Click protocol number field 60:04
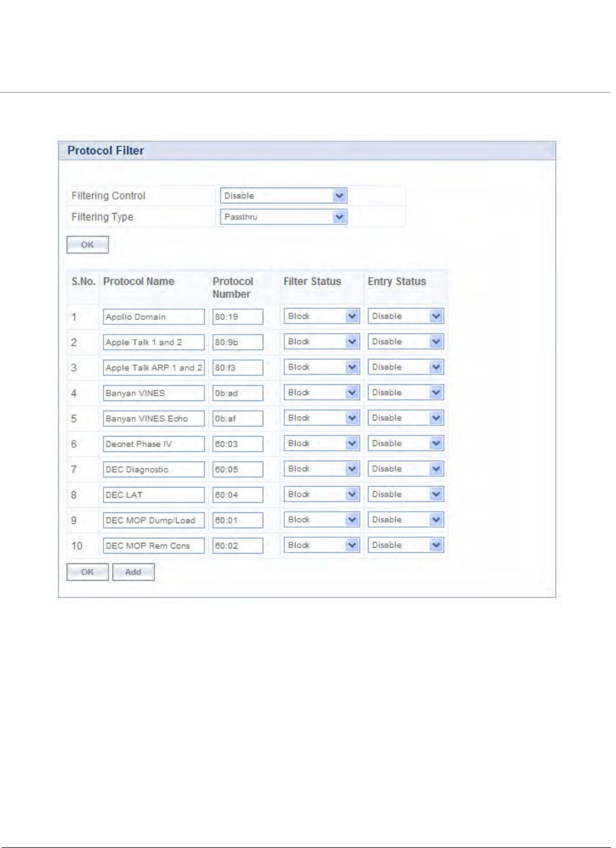616x848 pixels. click(238, 495)
